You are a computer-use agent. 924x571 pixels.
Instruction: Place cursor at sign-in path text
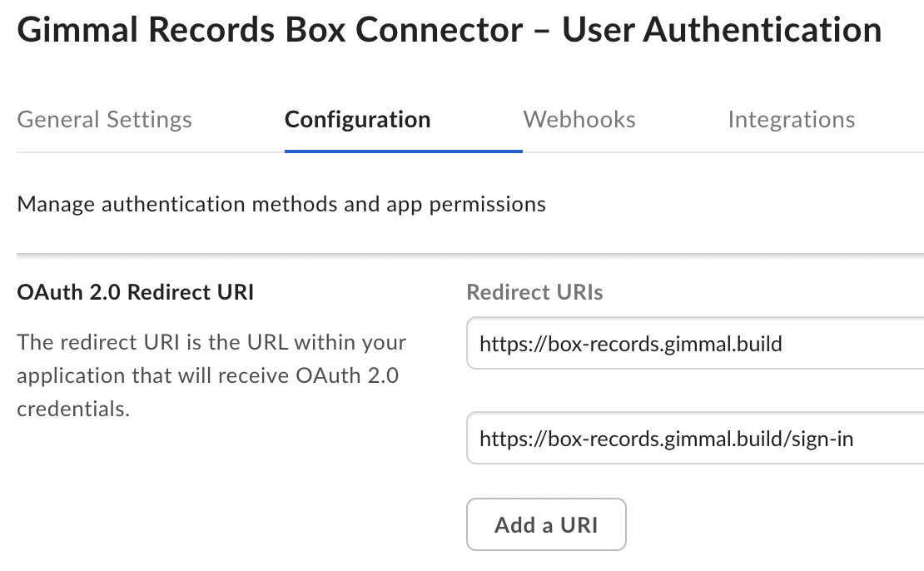(x=821, y=439)
